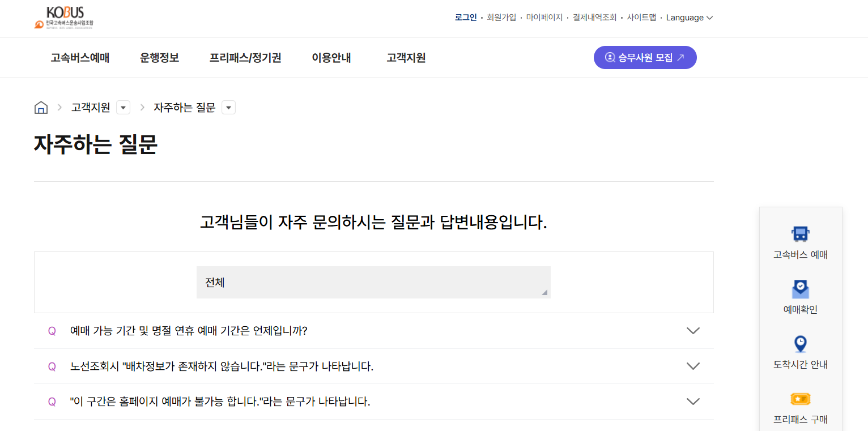Expand the 자주하는 질문 breadcrumb dropdown arrow

tap(228, 108)
